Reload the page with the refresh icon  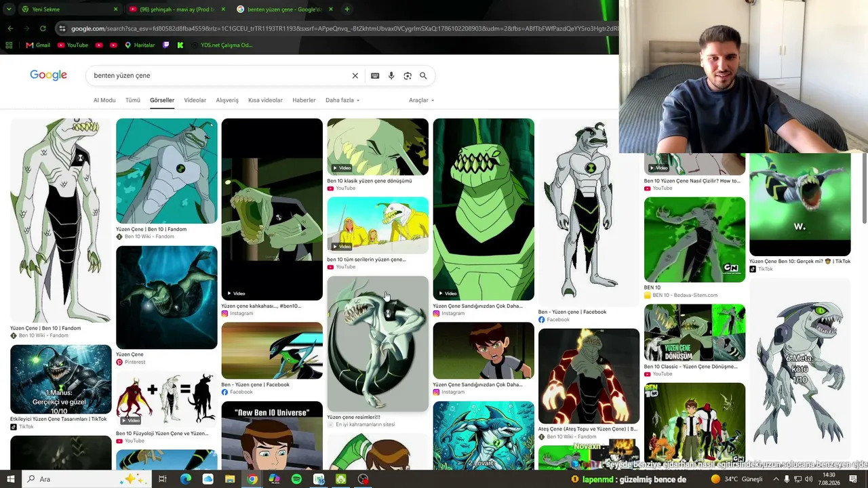tap(43, 28)
